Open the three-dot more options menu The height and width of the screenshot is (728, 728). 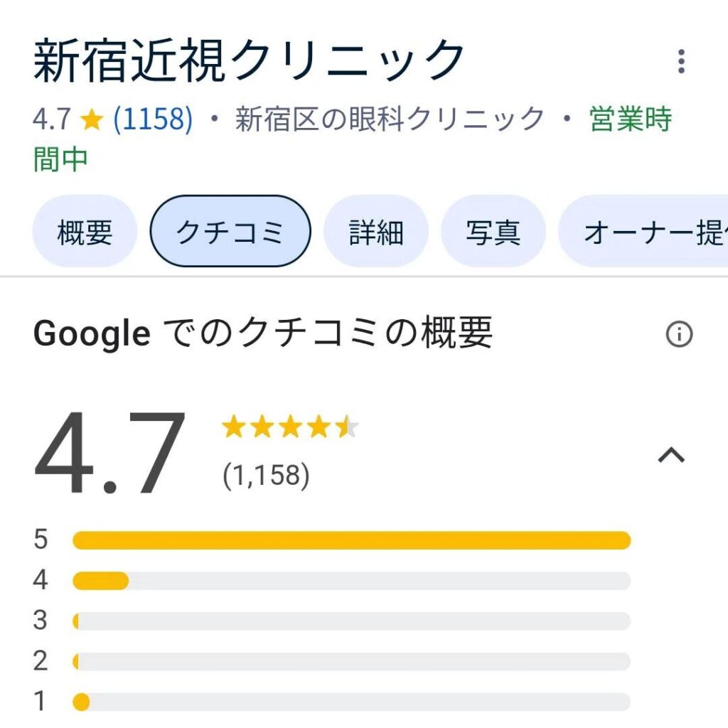coord(681,61)
